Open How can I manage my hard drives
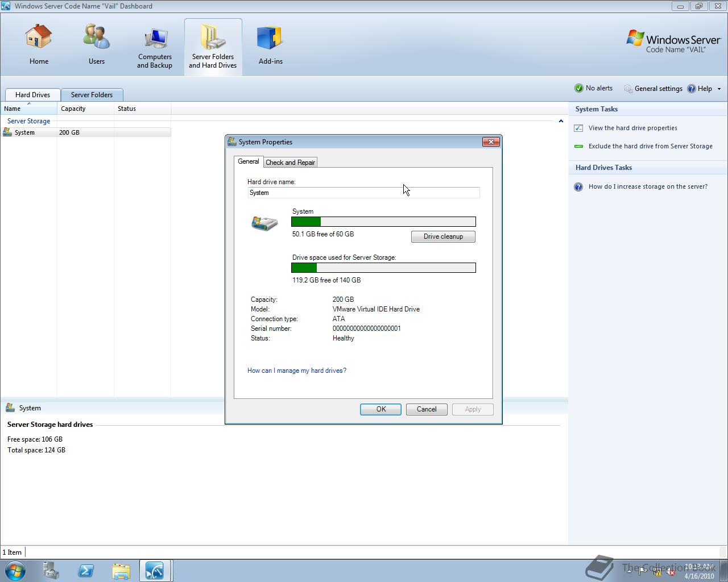The image size is (728, 582). pyautogui.click(x=296, y=371)
